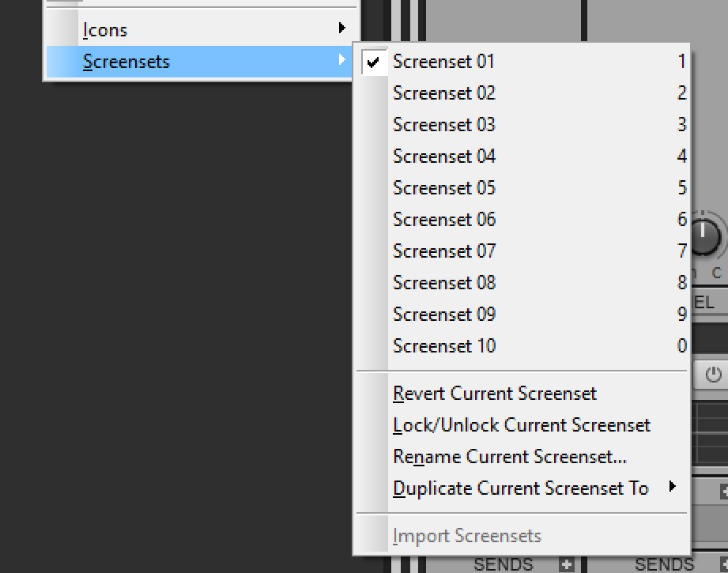Click the plus icon beside far-right SENDS

(x=723, y=564)
